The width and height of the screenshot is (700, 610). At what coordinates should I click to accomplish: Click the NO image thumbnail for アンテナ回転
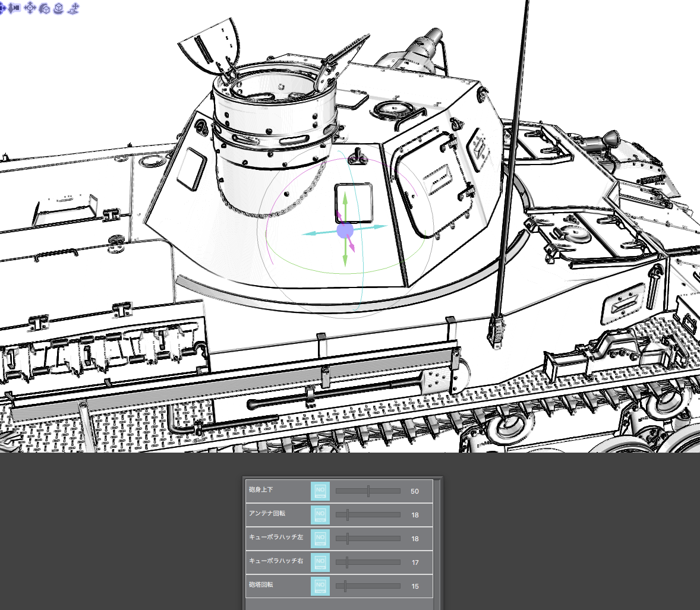click(x=320, y=515)
